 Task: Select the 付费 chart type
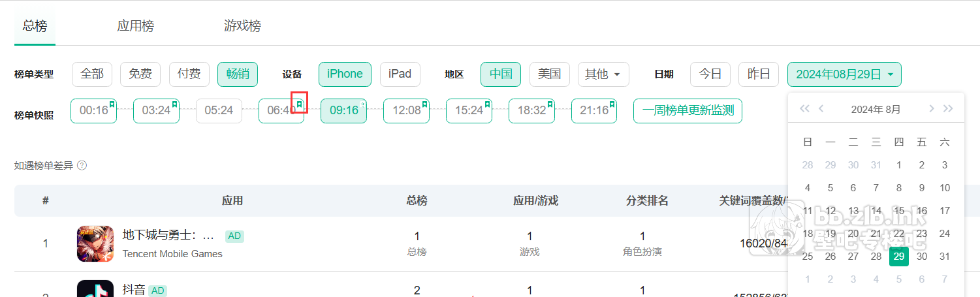(189, 74)
